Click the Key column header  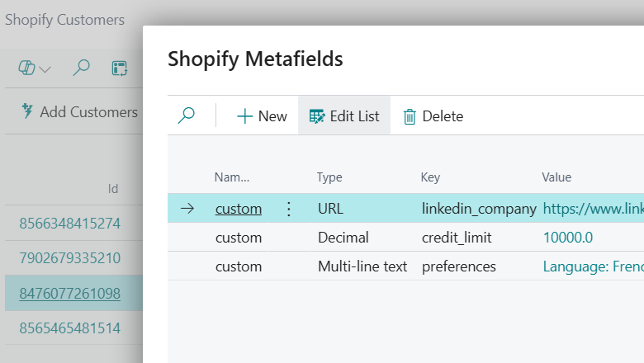click(x=430, y=177)
